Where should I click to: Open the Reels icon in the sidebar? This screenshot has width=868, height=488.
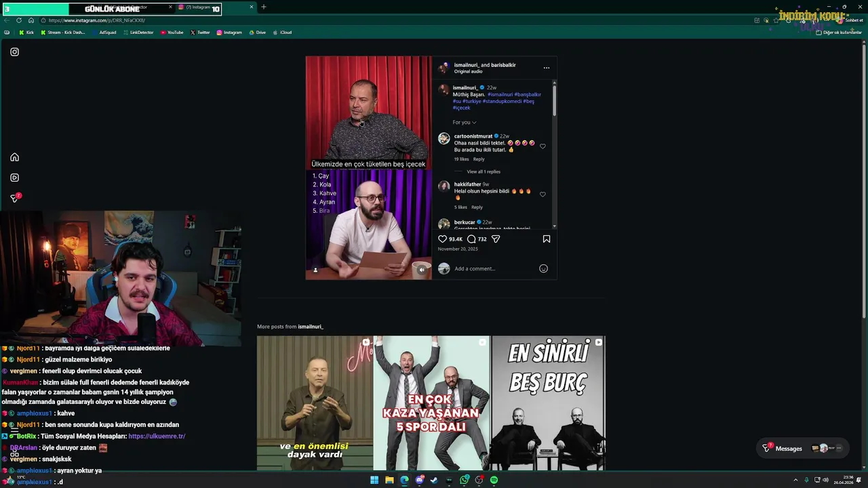pyautogui.click(x=14, y=178)
